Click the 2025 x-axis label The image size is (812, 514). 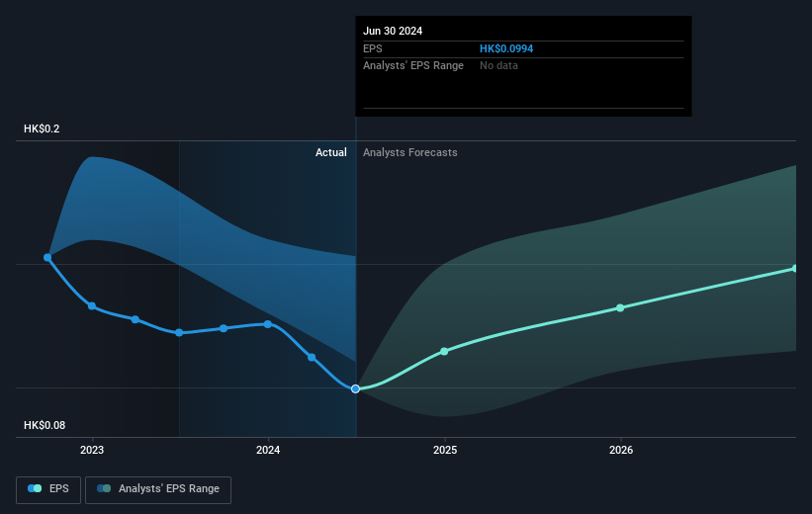(445, 451)
